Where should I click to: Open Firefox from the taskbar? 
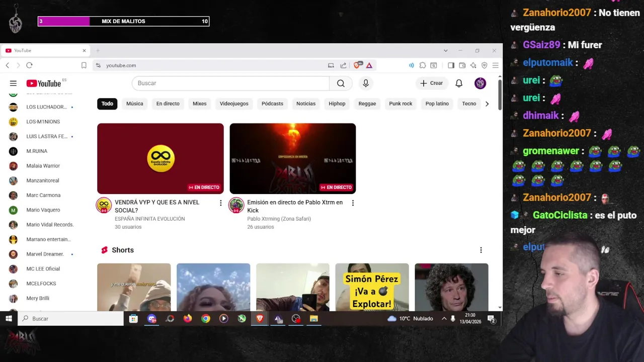188,319
